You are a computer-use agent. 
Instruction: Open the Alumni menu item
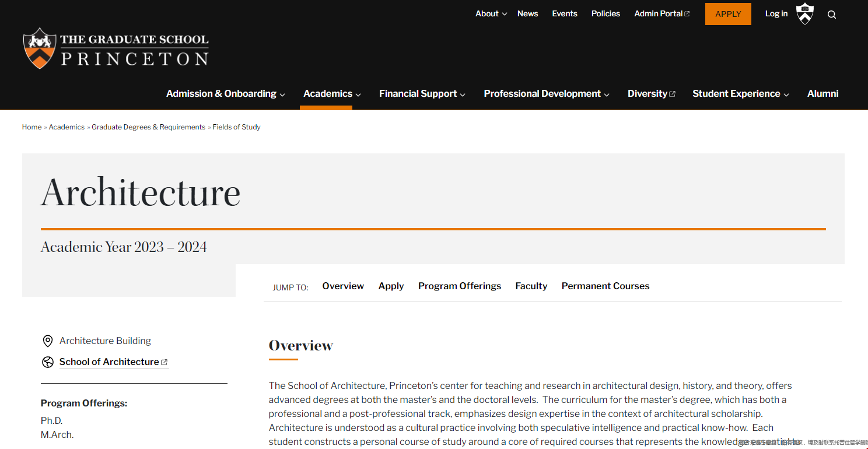pos(823,93)
